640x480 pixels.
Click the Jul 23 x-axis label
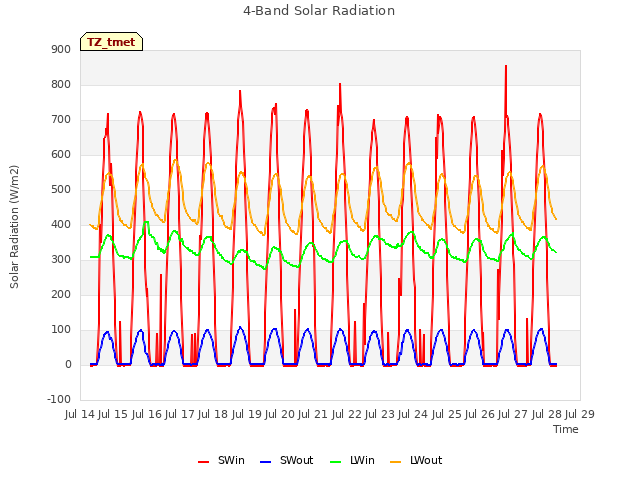(x=380, y=414)
